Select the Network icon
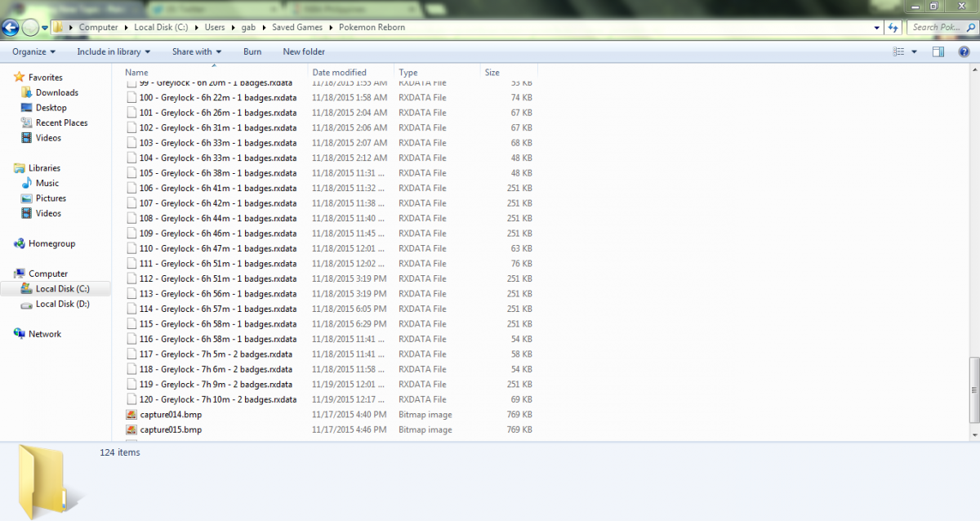This screenshot has width=980, height=521. click(x=20, y=334)
